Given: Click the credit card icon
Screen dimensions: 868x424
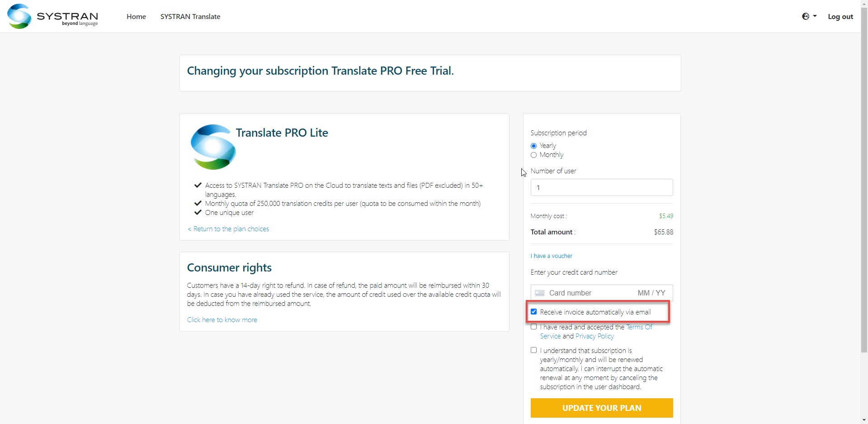Looking at the screenshot, I should point(539,293).
